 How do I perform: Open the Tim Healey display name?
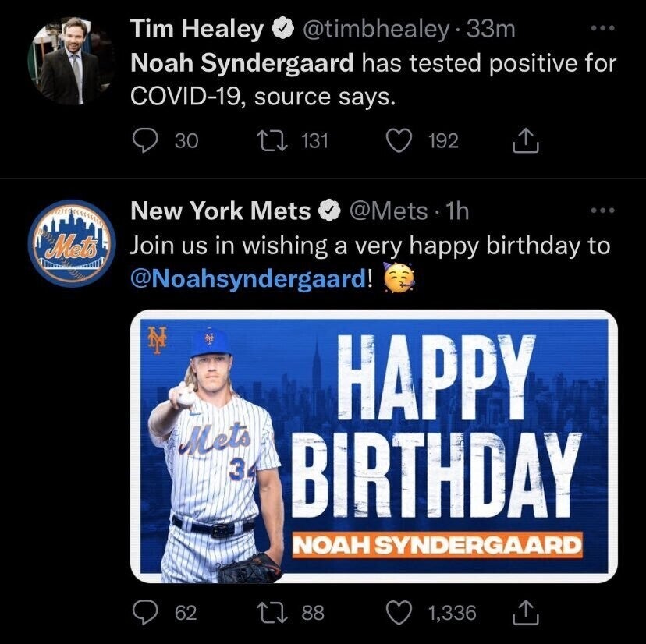point(197,29)
